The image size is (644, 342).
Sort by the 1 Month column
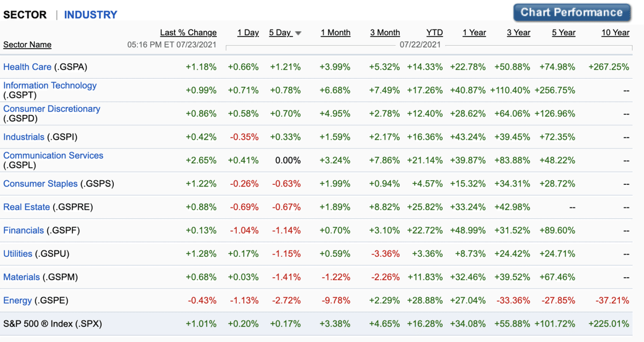335,33
